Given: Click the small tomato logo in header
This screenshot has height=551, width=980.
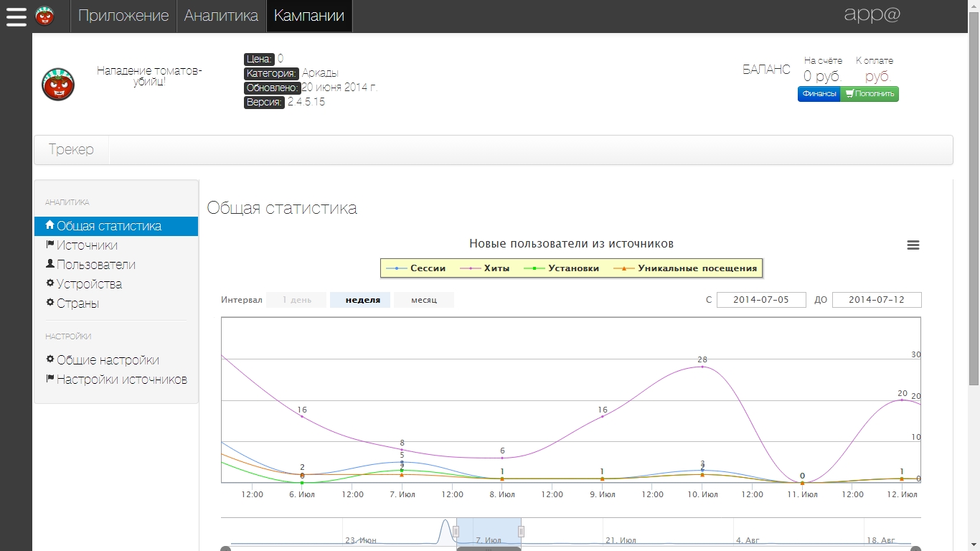Looking at the screenshot, I should click(44, 15).
